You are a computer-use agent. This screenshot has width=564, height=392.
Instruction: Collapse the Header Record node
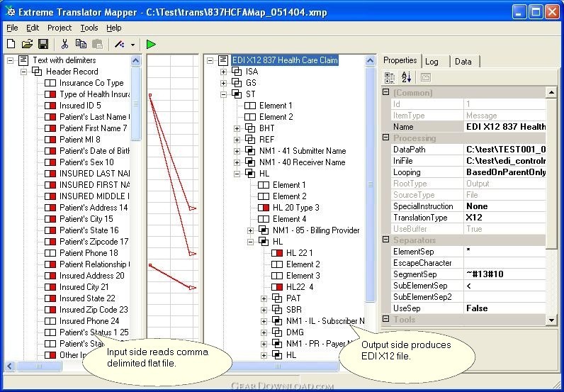(24, 72)
